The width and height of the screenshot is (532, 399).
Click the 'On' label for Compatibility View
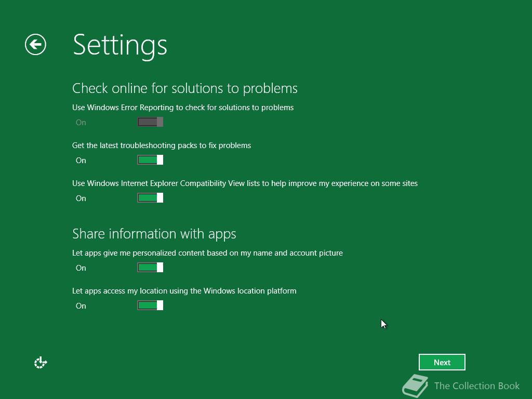click(x=81, y=198)
